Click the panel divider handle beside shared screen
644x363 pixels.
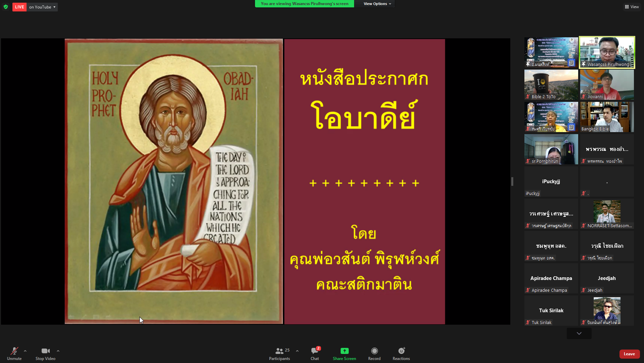point(512,182)
